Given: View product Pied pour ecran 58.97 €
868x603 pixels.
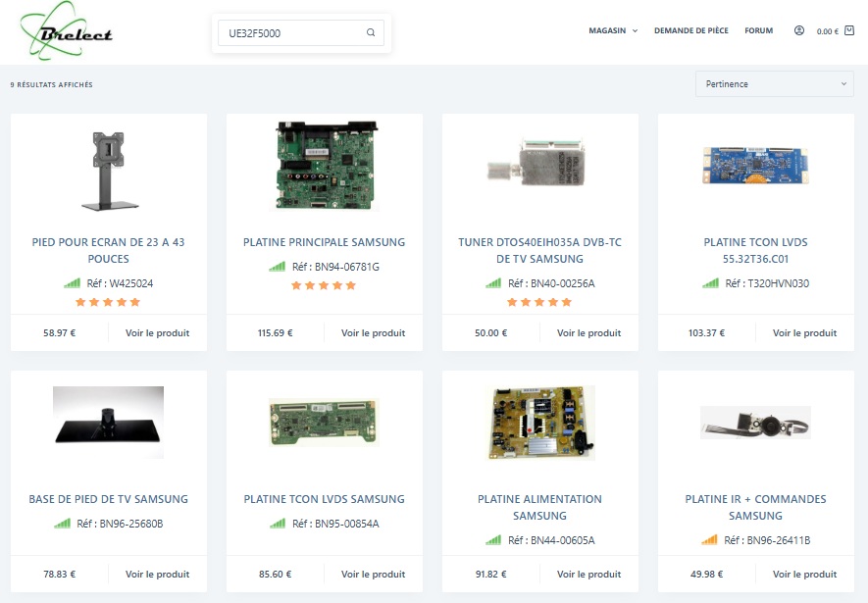Looking at the screenshot, I should [x=157, y=333].
